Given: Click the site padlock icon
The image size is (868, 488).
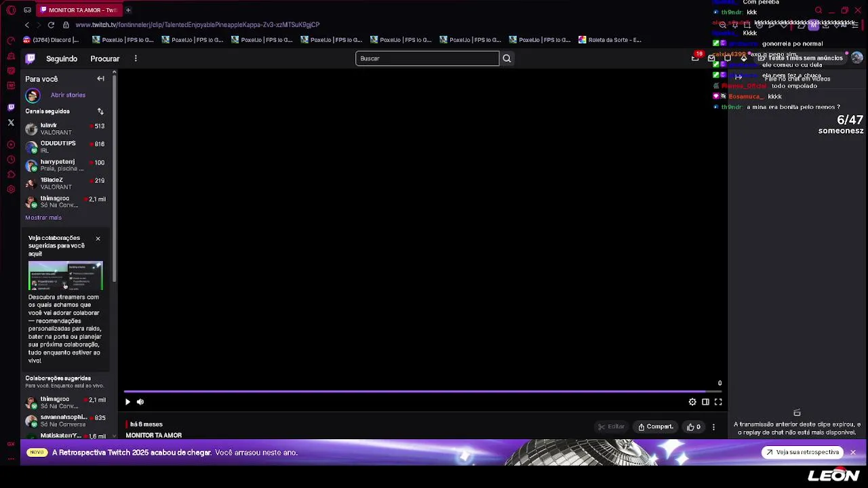Looking at the screenshot, I should coord(66,25).
